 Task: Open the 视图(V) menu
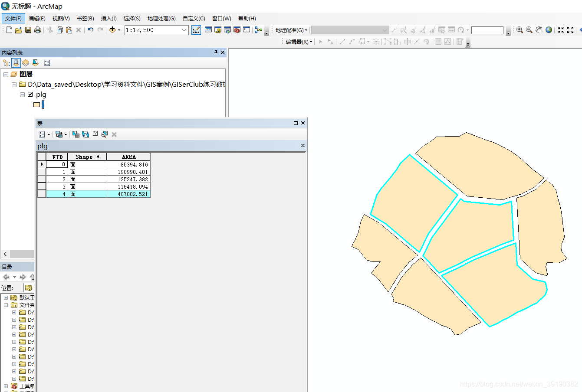click(x=61, y=18)
